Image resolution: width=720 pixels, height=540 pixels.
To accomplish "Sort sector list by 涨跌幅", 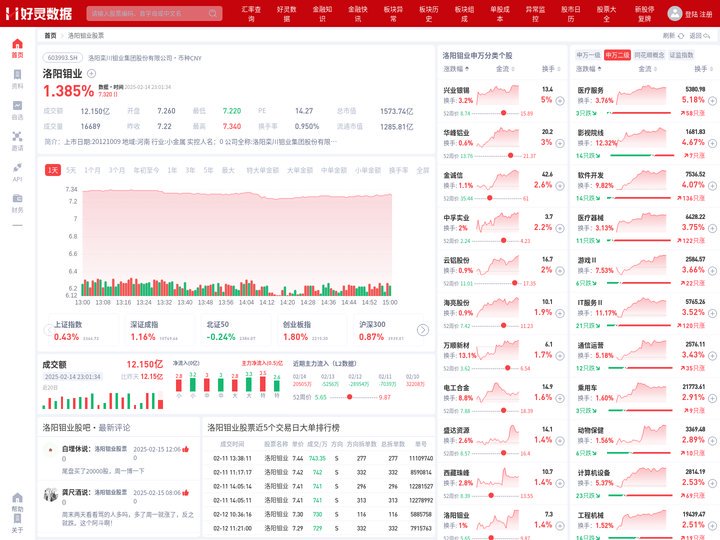I will click(589, 69).
